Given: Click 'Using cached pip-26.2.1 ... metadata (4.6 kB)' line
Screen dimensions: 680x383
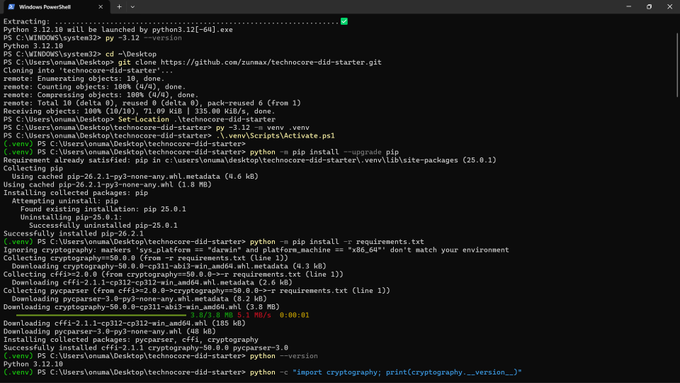Looking at the screenshot, I should click(135, 176).
